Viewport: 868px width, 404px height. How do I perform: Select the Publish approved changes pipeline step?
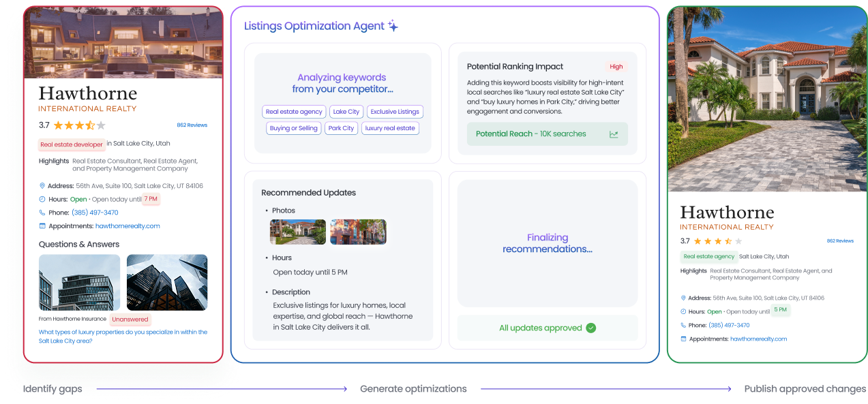(x=804, y=388)
